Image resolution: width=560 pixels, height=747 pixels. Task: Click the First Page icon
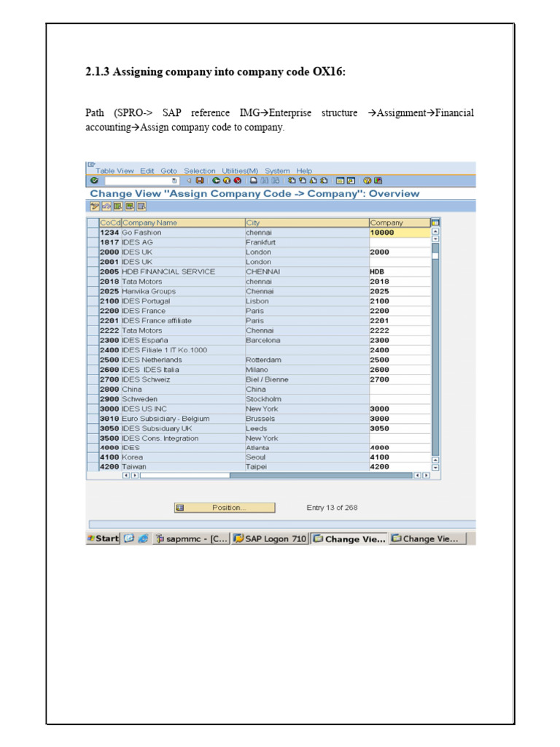coord(292,181)
